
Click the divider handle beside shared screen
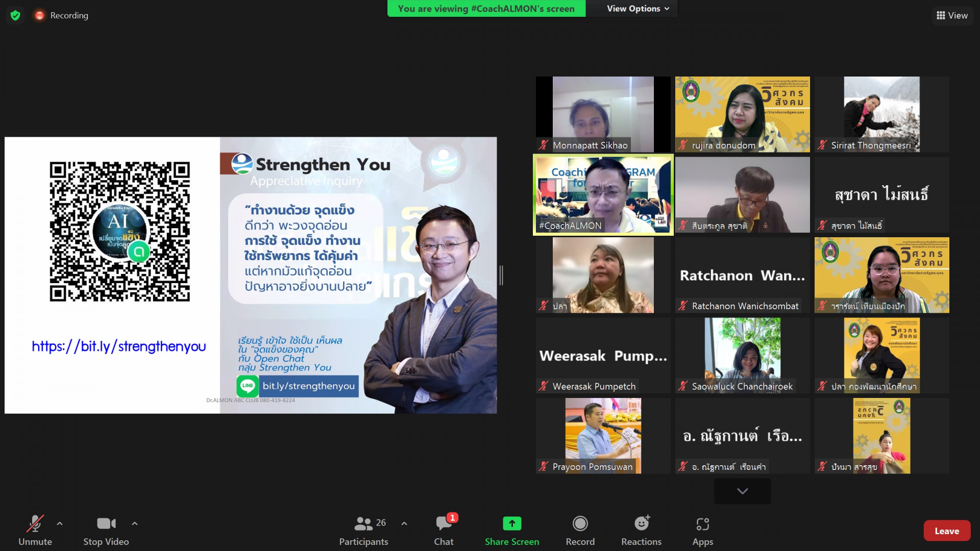point(501,275)
